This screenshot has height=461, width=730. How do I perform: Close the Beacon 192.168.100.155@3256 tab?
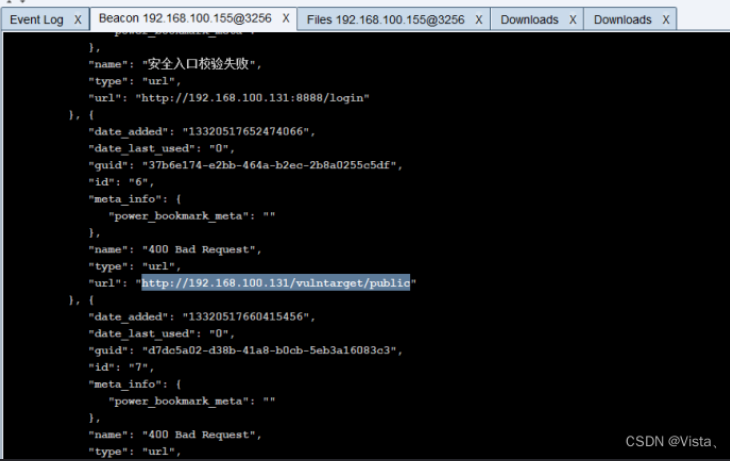click(286, 19)
